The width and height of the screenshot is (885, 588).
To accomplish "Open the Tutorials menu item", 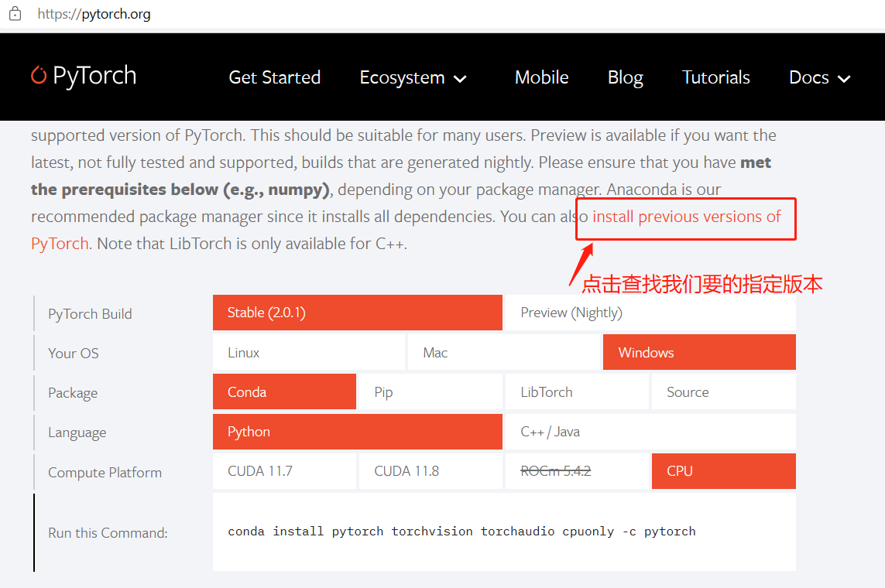I will pos(715,77).
